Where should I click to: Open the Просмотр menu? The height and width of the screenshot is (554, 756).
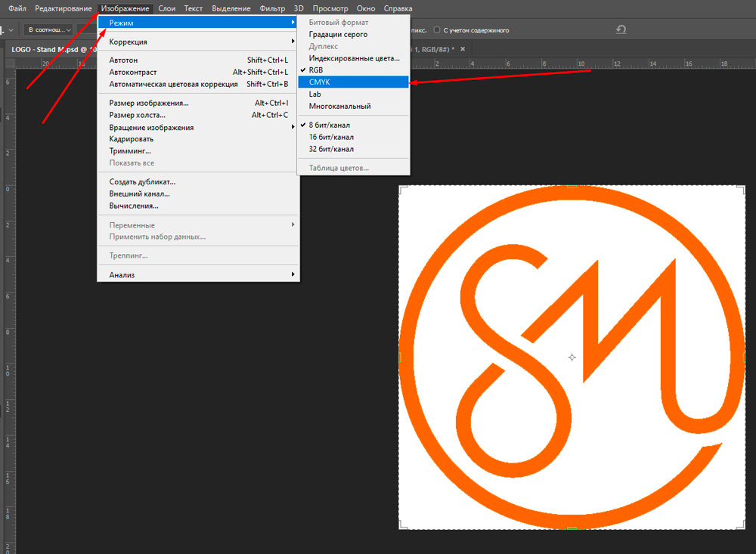click(x=330, y=8)
